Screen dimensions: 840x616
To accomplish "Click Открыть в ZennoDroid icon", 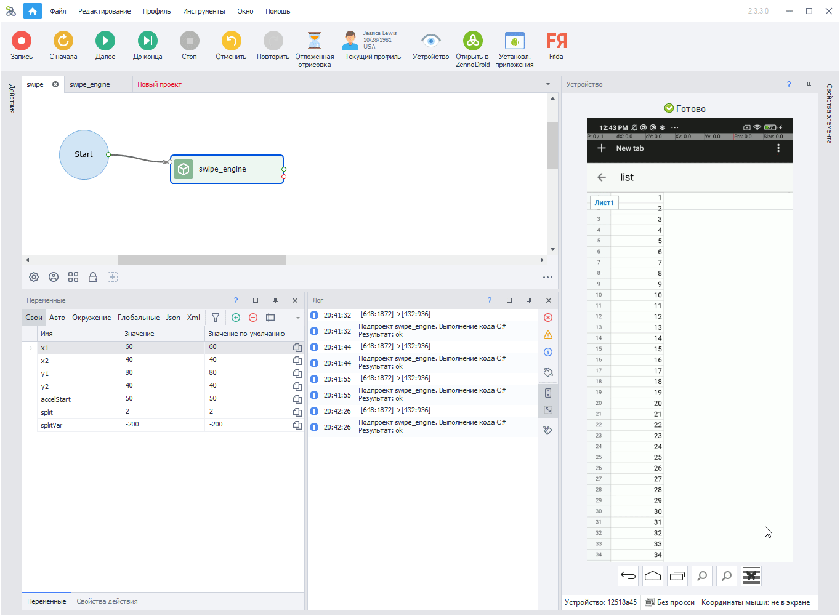I will point(472,41).
